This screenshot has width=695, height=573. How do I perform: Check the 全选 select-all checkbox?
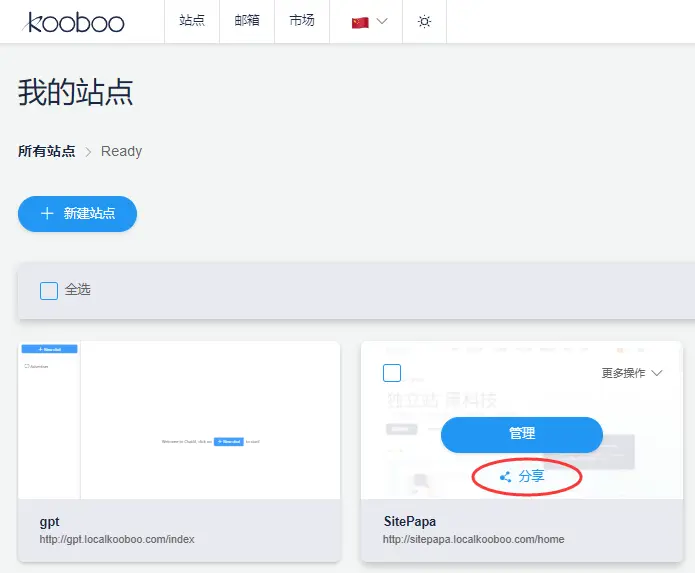coord(49,291)
